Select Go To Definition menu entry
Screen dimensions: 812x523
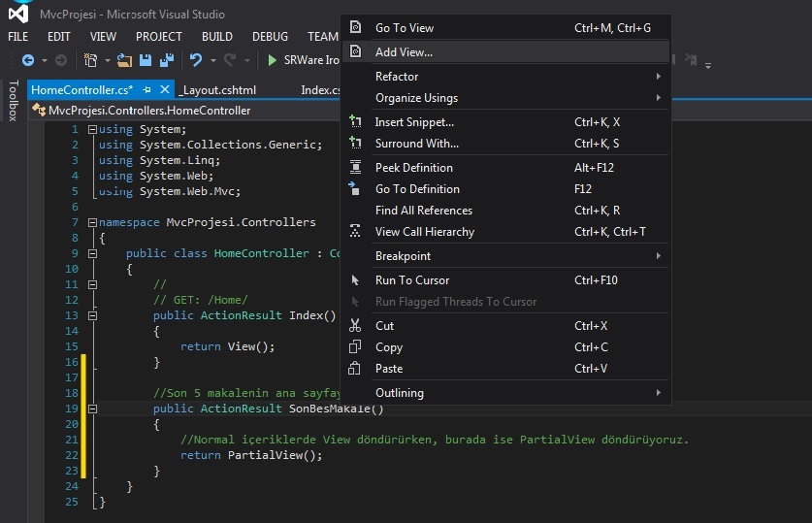pyautogui.click(x=417, y=189)
